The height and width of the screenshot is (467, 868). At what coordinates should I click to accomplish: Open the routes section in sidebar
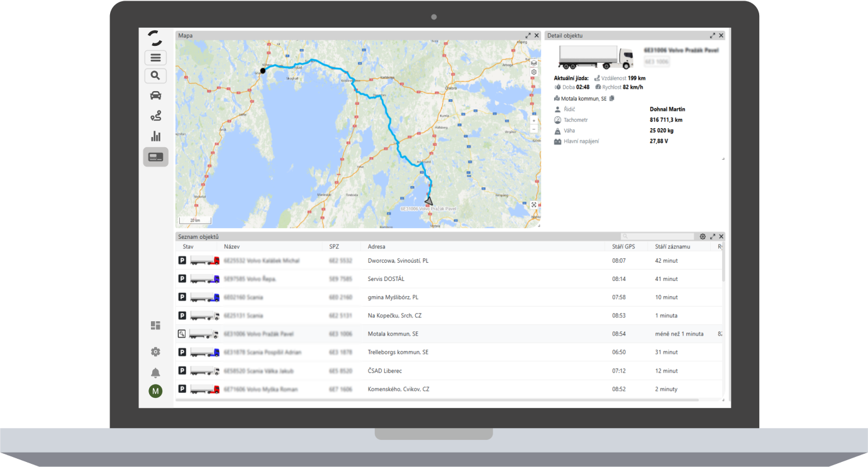155,116
